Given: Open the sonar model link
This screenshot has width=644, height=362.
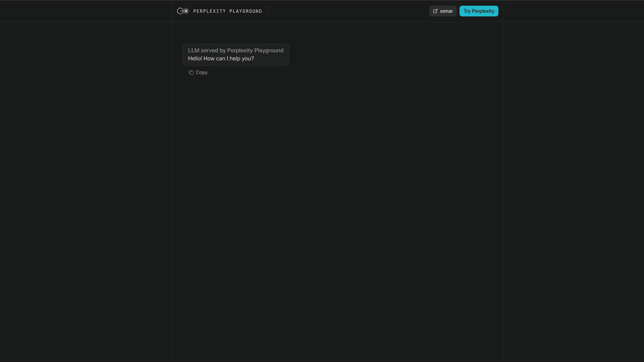Looking at the screenshot, I should click(443, 11).
